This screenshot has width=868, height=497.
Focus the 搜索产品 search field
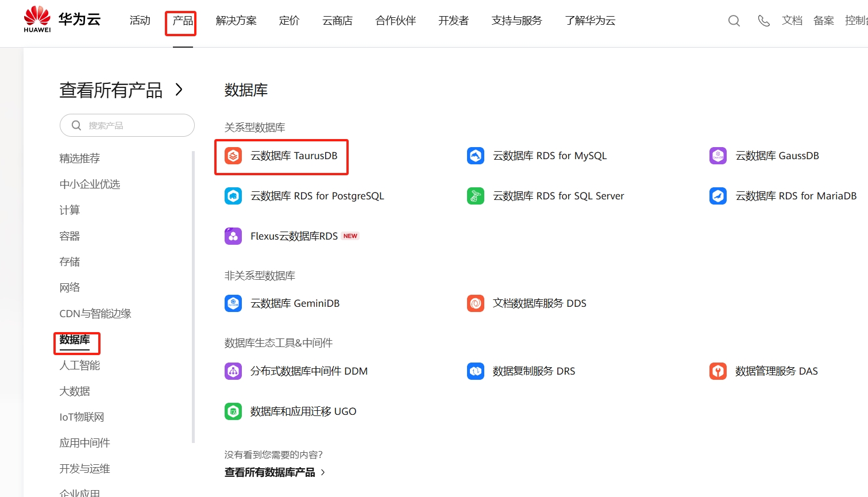pyautogui.click(x=127, y=125)
